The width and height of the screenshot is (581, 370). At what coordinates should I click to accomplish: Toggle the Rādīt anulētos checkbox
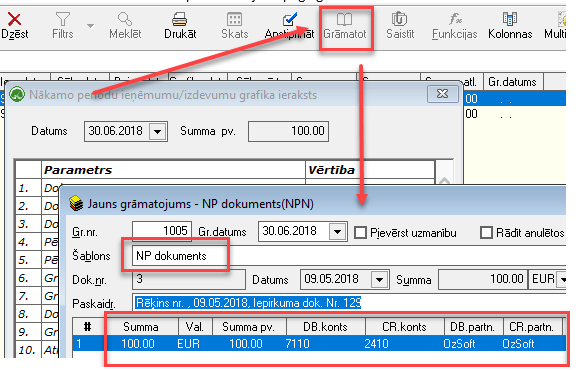point(486,233)
